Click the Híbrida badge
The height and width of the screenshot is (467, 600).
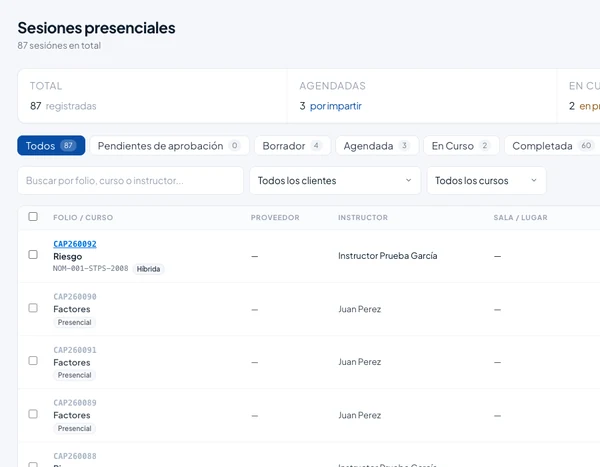click(x=148, y=269)
